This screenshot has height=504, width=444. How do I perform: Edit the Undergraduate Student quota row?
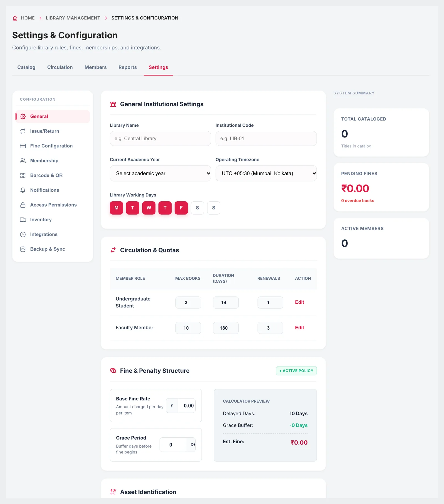click(x=299, y=302)
